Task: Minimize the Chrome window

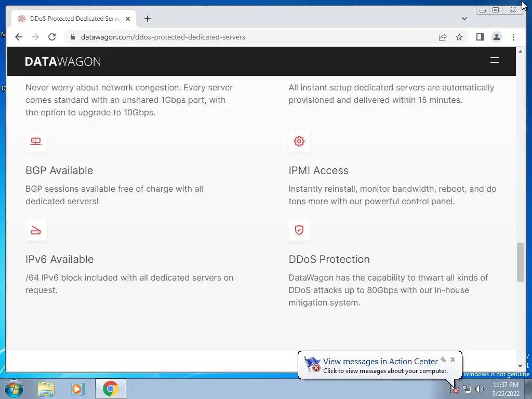Action: (482, 10)
